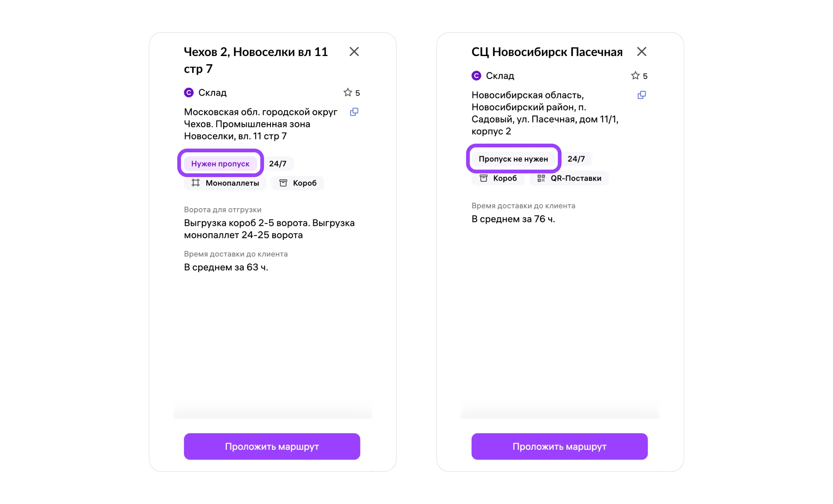
Task: Click the Новосибирская область address text
Action: pyautogui.click(x=544, y=113)
